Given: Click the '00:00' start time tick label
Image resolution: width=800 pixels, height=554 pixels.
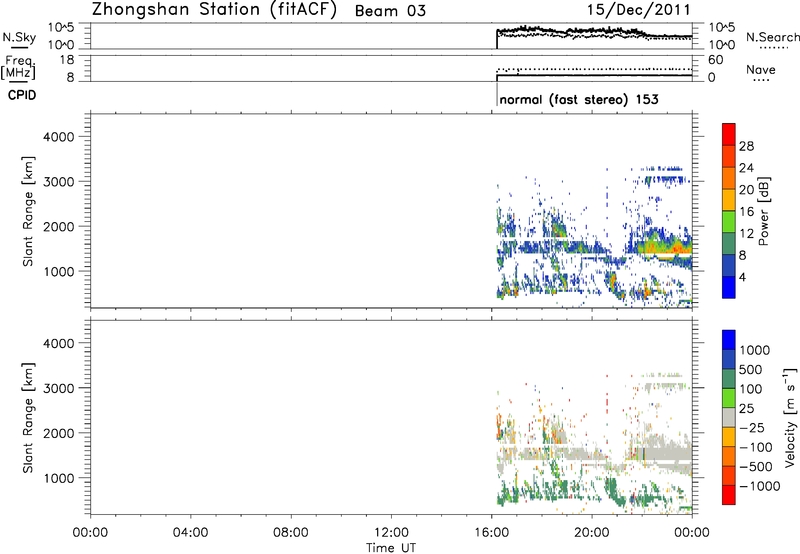Looking at the screenshot, I should tap(90, 533).
